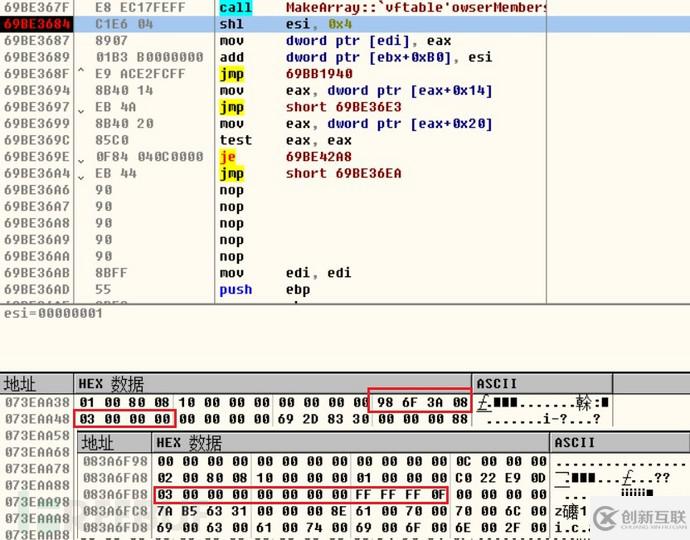Select dump address 083A6F98
The image size is (690, 540).
[x=115, y=461]
